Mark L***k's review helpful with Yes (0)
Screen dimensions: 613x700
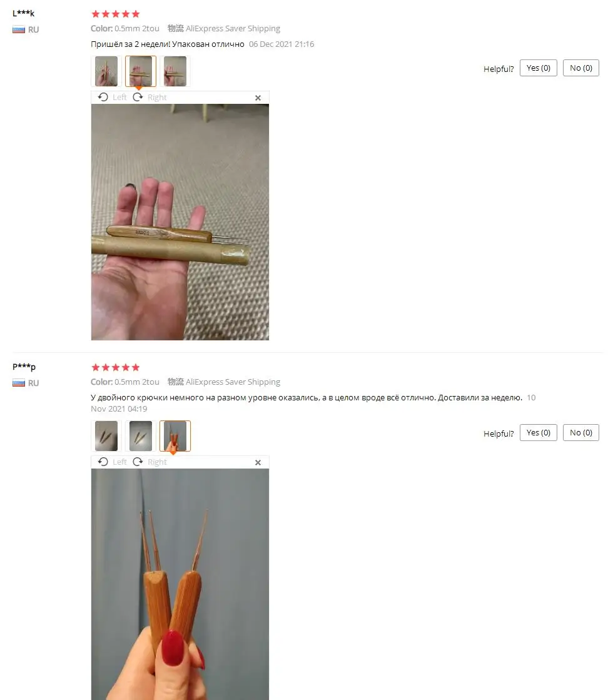[x=539, y=68]
